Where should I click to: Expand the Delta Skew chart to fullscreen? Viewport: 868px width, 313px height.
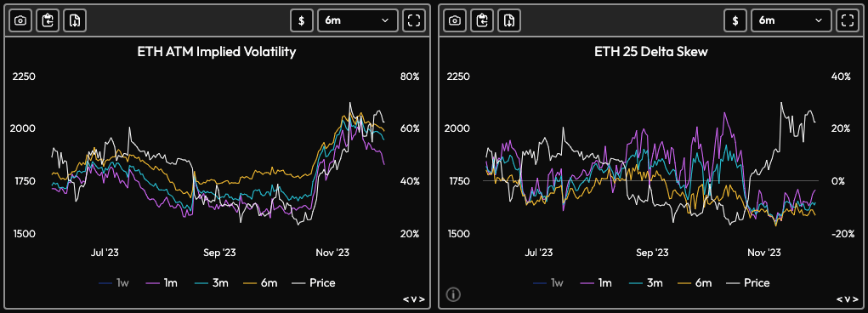(848, 20)
